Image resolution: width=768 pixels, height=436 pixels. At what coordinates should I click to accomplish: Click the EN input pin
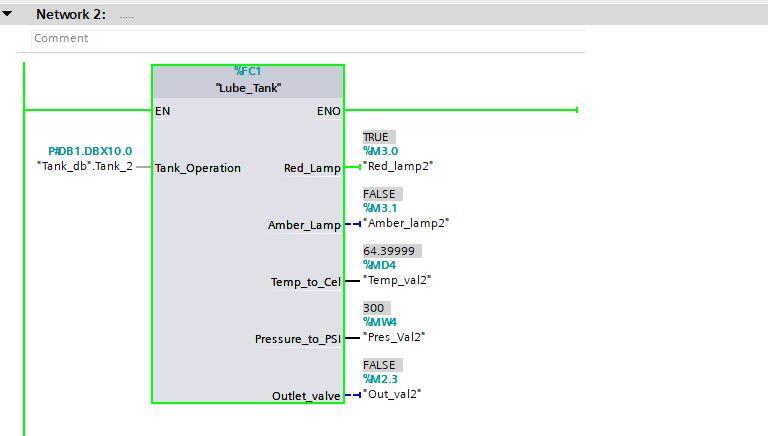point(163,111)
